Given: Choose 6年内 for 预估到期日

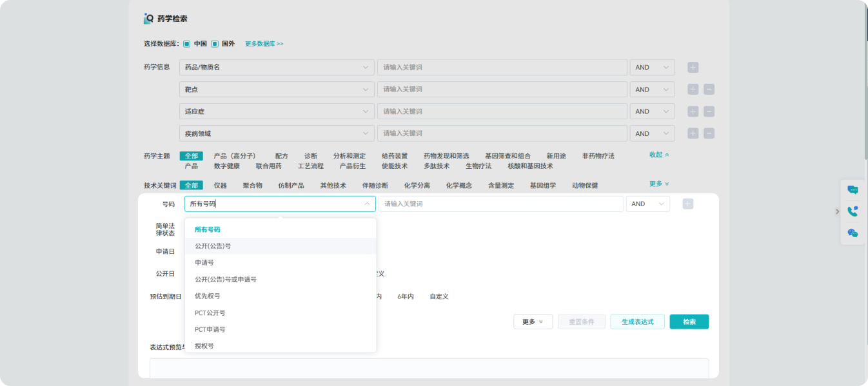Looking at the screenshot, I should pos(406,296).
